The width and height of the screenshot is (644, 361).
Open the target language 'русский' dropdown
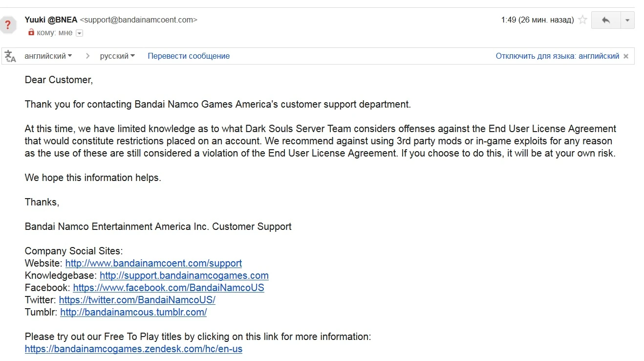click(117, 56)
